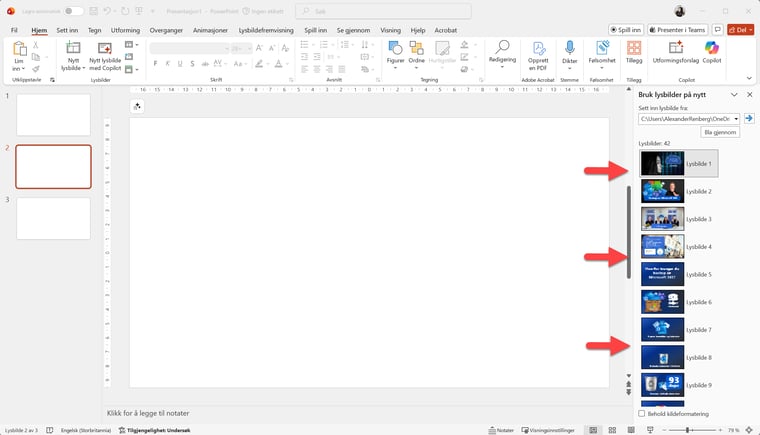Image resolution: width=760 pixels, height=435 pixels.
Task: Click the format painter brush icon
Action: [35, 69]
